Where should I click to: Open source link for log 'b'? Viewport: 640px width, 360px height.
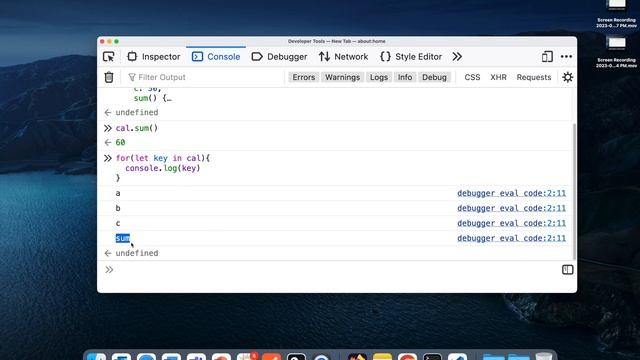(x=511, y=208)
